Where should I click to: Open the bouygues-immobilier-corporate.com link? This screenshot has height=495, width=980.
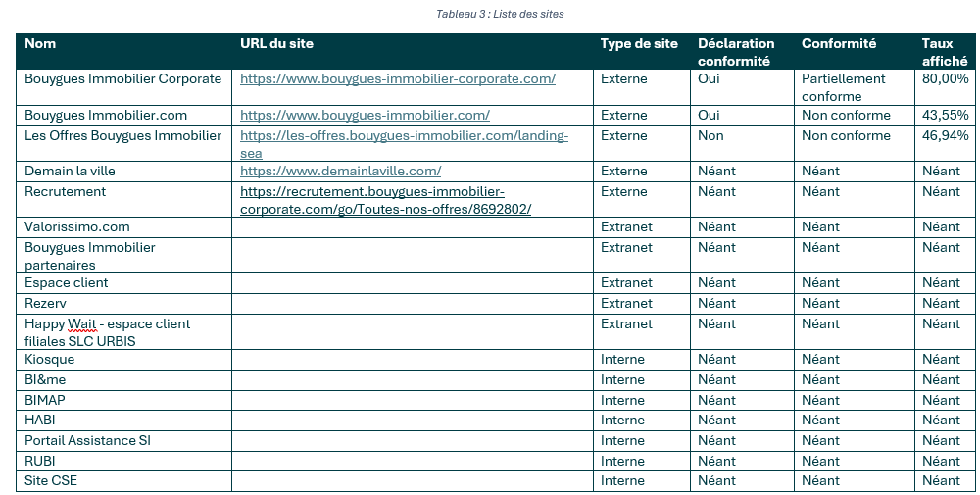coord(398,78)
